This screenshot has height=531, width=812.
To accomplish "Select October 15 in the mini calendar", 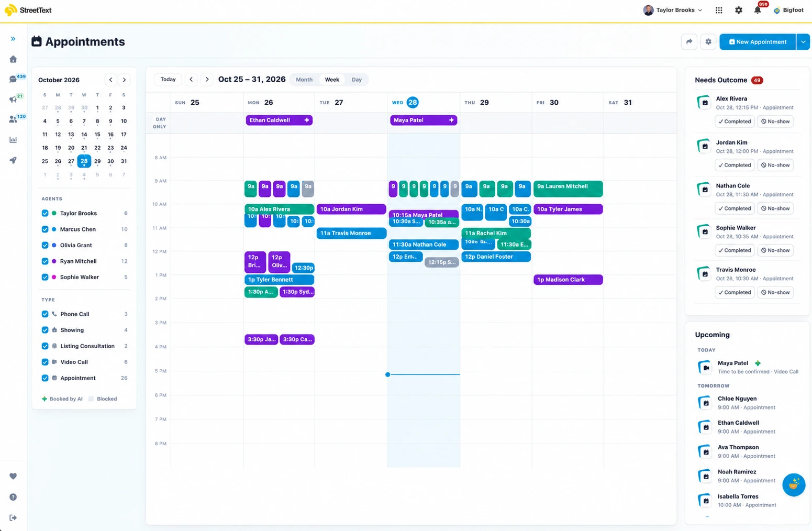I will pyautogui.click(x=97, y=135).
